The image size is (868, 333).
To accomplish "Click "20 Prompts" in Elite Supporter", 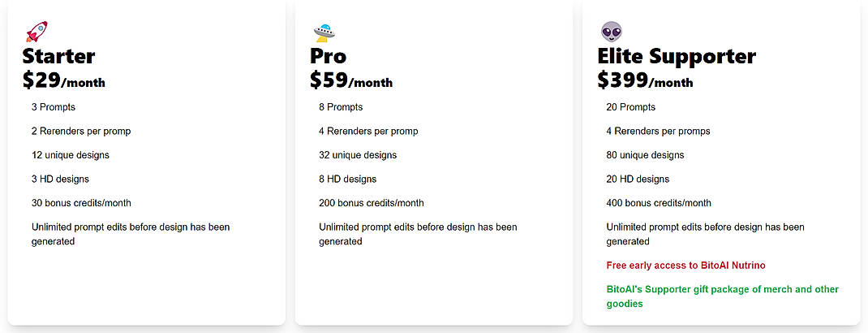I will pyautogui.click(x=630, y=107).
